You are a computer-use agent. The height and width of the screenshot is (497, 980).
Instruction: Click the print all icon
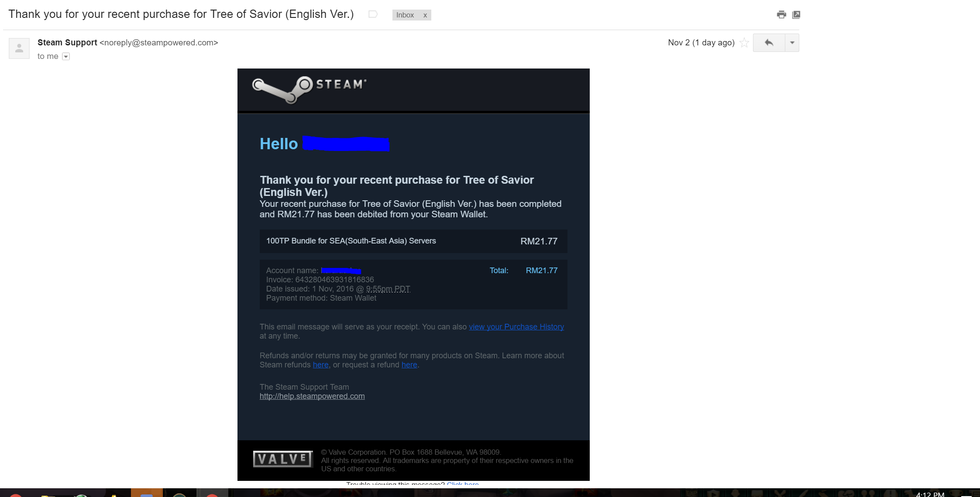coord(781,14)
